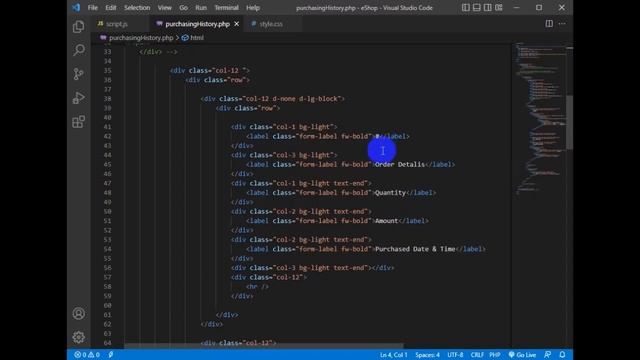
Task: Click the errors and warnings status indicator
Action: (87, 355)
